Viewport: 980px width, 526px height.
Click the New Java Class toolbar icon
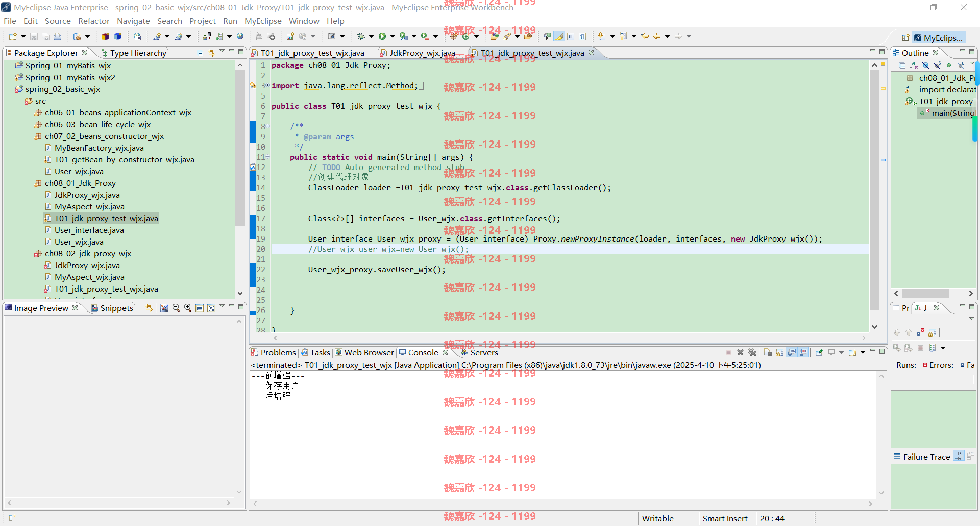(x=466, y=36)
